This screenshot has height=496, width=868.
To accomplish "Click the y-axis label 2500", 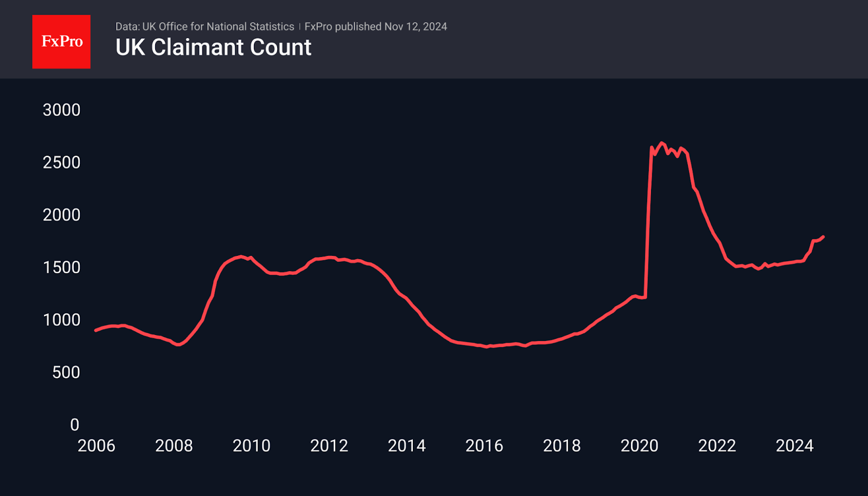I will click(61, 163).
